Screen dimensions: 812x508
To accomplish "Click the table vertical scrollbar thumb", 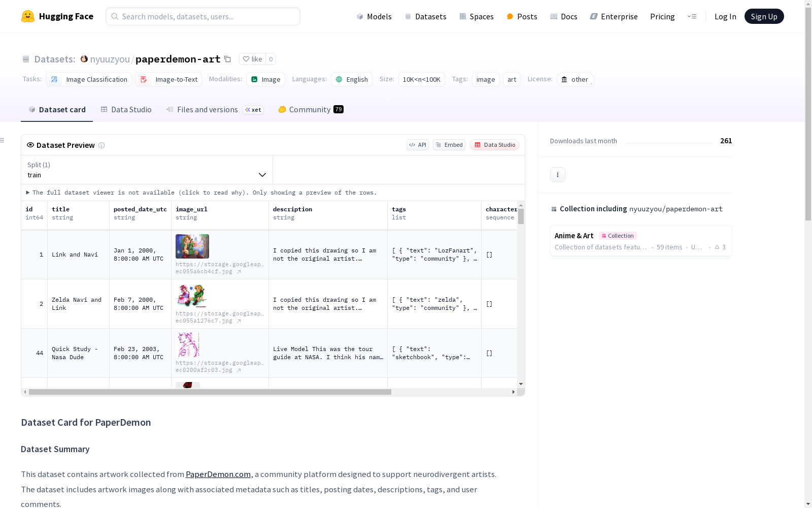I will click(521, 216).
